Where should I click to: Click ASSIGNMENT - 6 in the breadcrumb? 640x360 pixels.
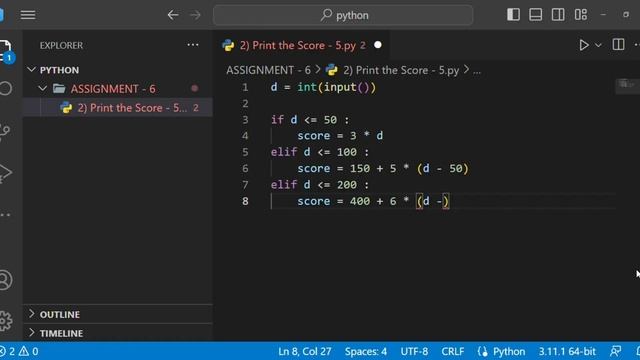click(x=268, y=70)
